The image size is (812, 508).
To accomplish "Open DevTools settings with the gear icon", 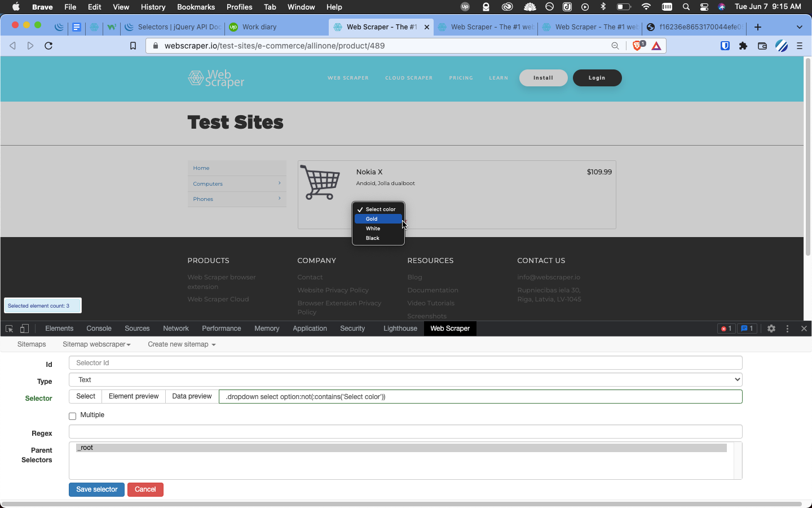I will (x=771, y=328).
